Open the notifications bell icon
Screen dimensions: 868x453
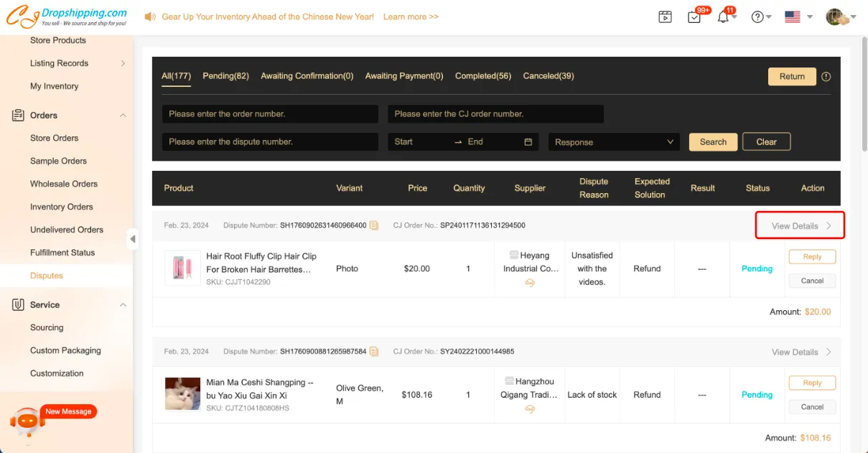point(723,17)
